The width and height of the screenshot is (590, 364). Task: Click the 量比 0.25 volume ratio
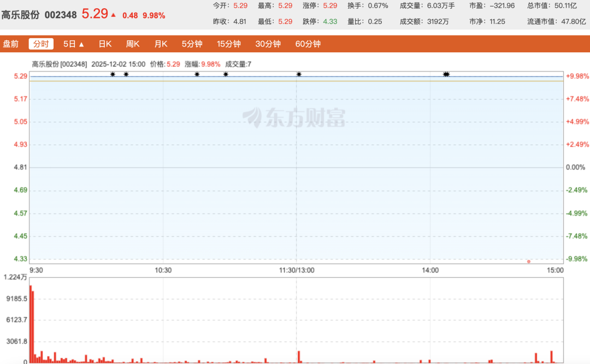pyautogui.click(x=375, y=21)
